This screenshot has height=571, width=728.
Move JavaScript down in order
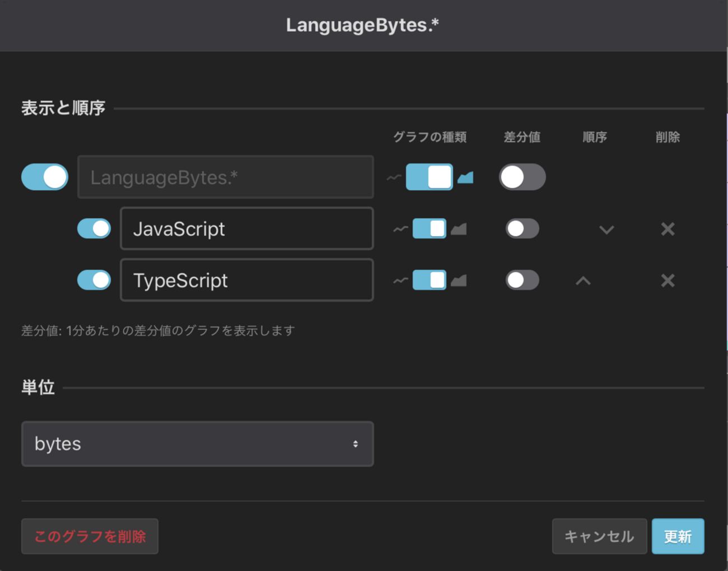click(x=606, y=230)
